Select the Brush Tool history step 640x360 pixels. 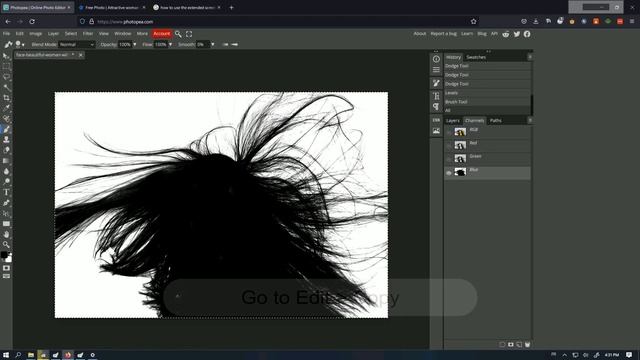(487, 102)
